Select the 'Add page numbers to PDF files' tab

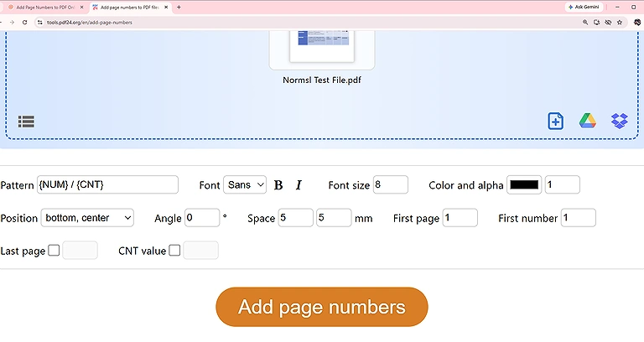tap(130, 7)
